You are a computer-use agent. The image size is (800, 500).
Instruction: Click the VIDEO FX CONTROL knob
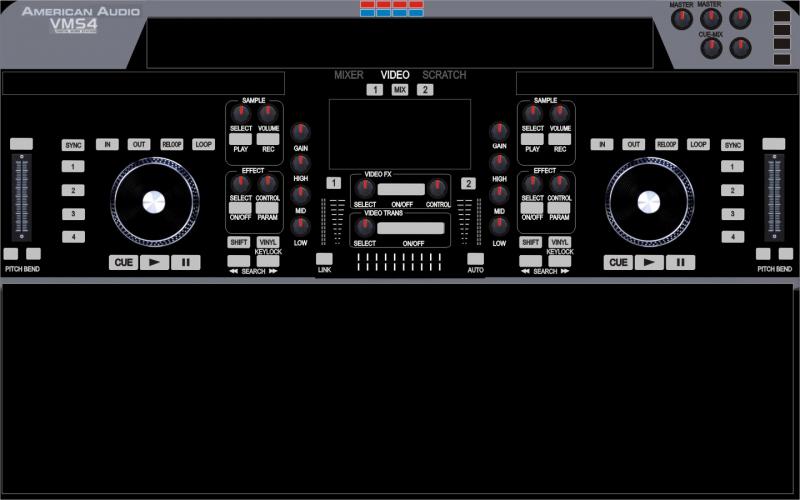pyautogui.click(x=438, y=189)
